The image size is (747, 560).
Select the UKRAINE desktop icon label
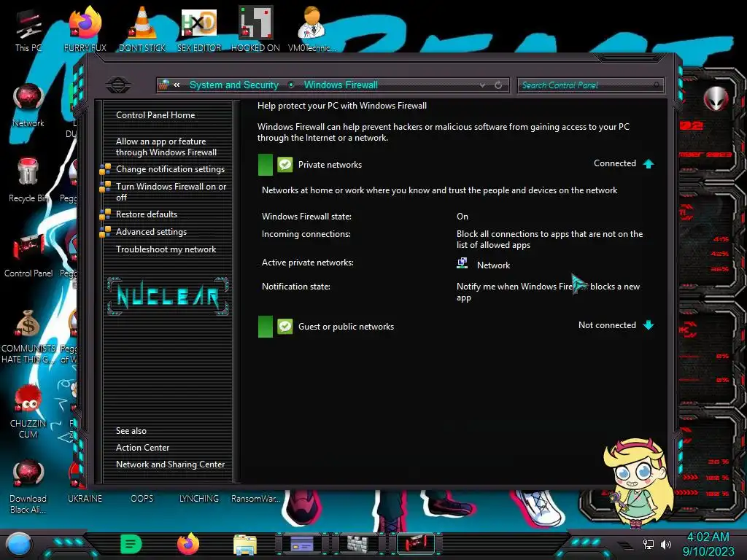coord(85,499)
